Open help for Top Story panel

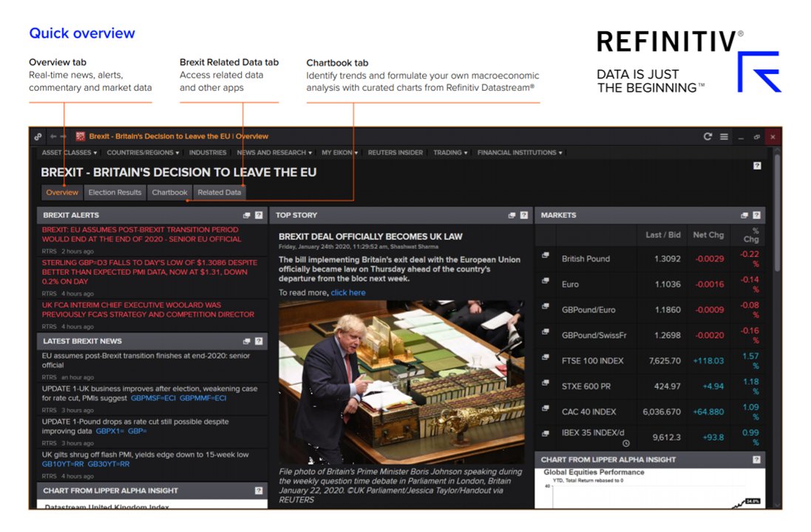pos(524,215)
